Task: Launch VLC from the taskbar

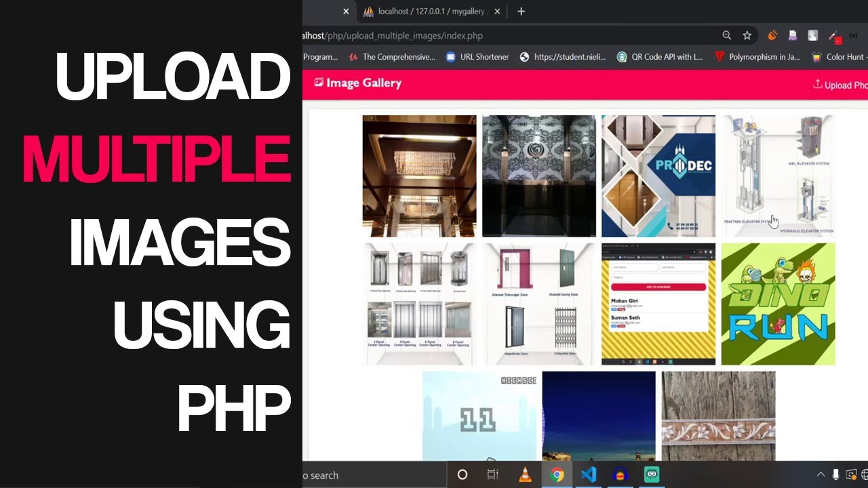Action: pyautogui.click(x=525, y=475)
